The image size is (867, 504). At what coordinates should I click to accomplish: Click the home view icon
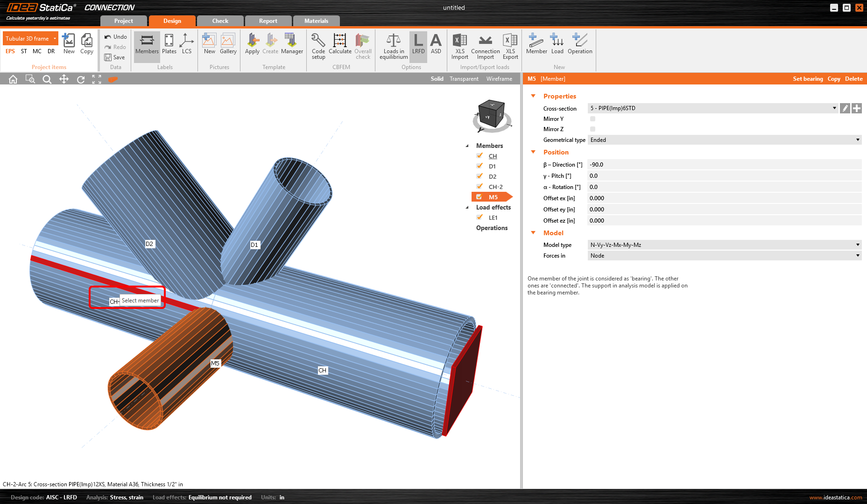click(x=13, y=79)
